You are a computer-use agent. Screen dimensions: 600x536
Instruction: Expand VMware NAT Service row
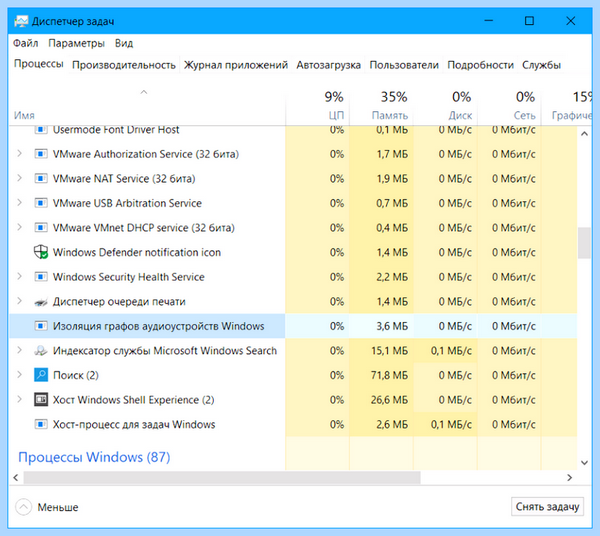click(x=19, y=178)
